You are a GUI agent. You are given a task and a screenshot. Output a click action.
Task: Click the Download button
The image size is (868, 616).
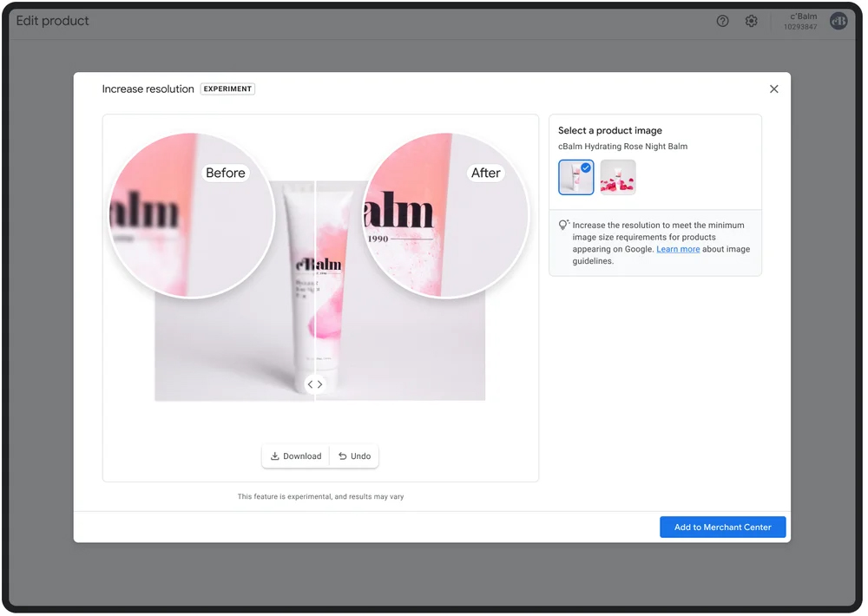point(296,456)
